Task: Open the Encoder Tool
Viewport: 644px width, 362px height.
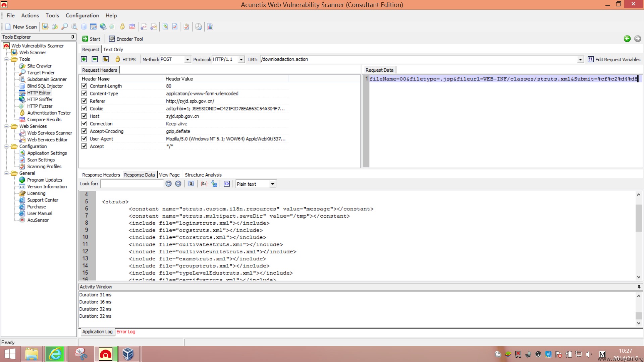Action: [x=126, y=39]
